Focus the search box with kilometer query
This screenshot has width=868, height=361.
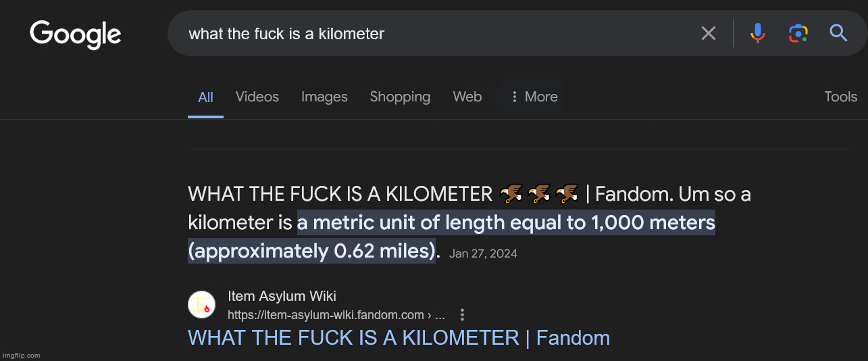click(x=432, y=33)
